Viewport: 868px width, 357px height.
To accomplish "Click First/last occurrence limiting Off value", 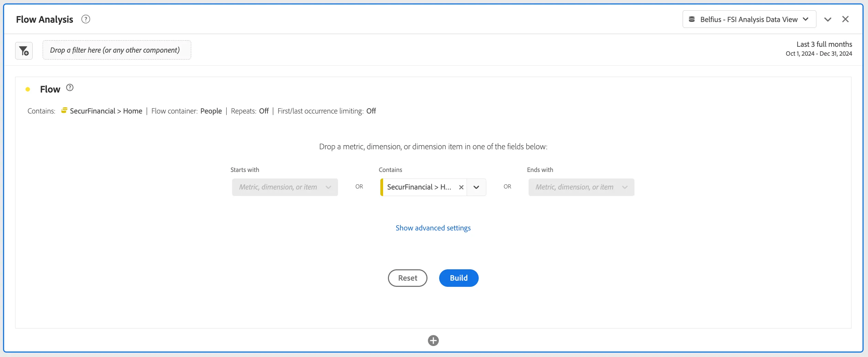I will pyautogui.click(x=371, y=111).
